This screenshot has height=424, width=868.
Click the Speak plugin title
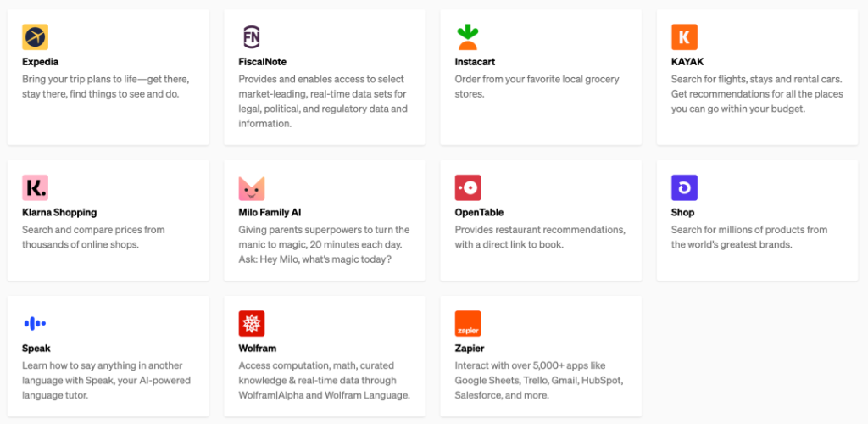click(x=36, y=348)
